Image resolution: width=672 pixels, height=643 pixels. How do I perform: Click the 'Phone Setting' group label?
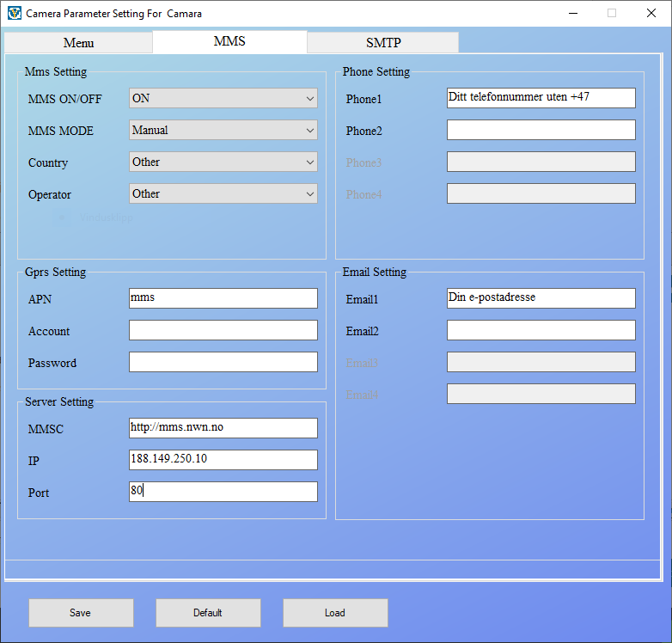[x=376, y=71]
